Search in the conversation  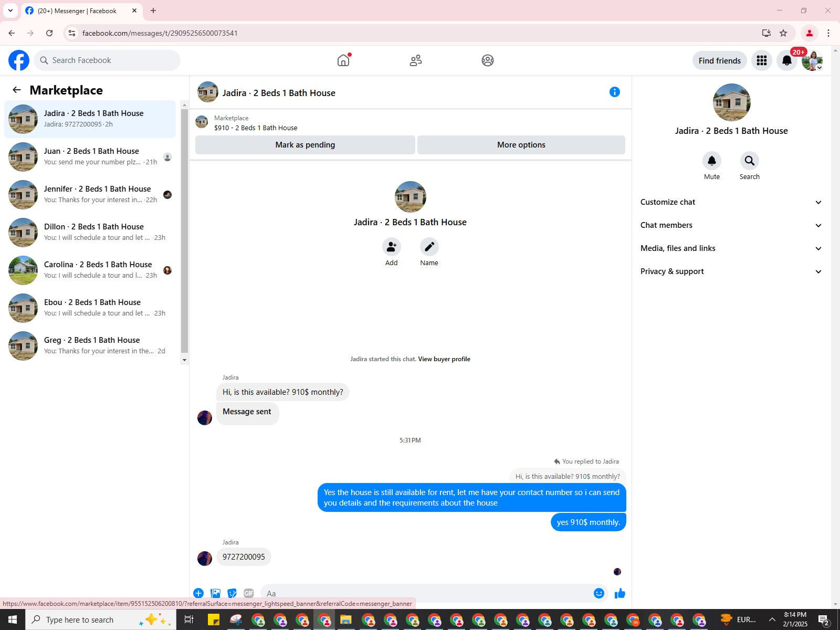click(x=750, y=161)
